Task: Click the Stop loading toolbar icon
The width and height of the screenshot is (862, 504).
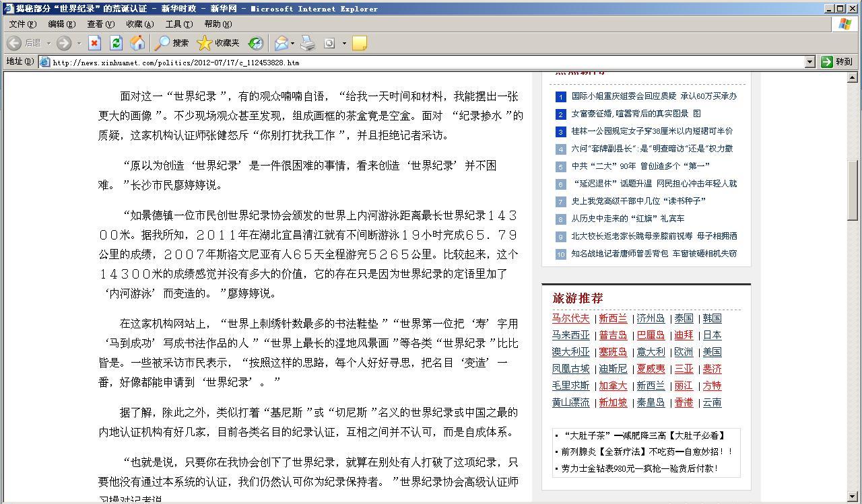Action: coord(94,43)
